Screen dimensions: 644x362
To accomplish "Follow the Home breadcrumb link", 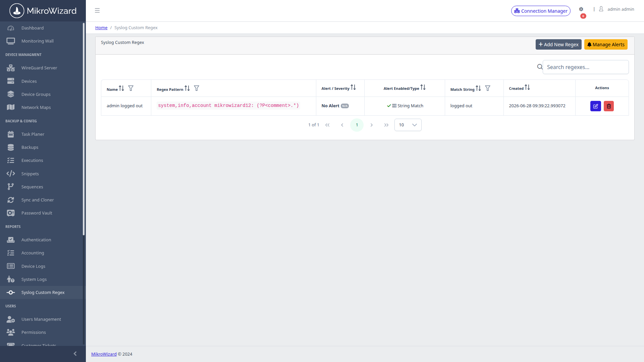I will 101,28.
